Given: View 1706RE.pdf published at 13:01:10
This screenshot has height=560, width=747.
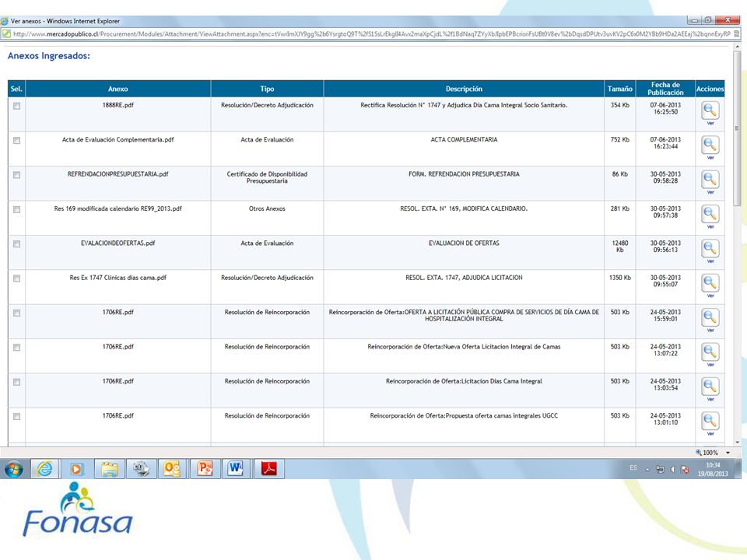Looking at the screenshot, I should click(710, 421).
